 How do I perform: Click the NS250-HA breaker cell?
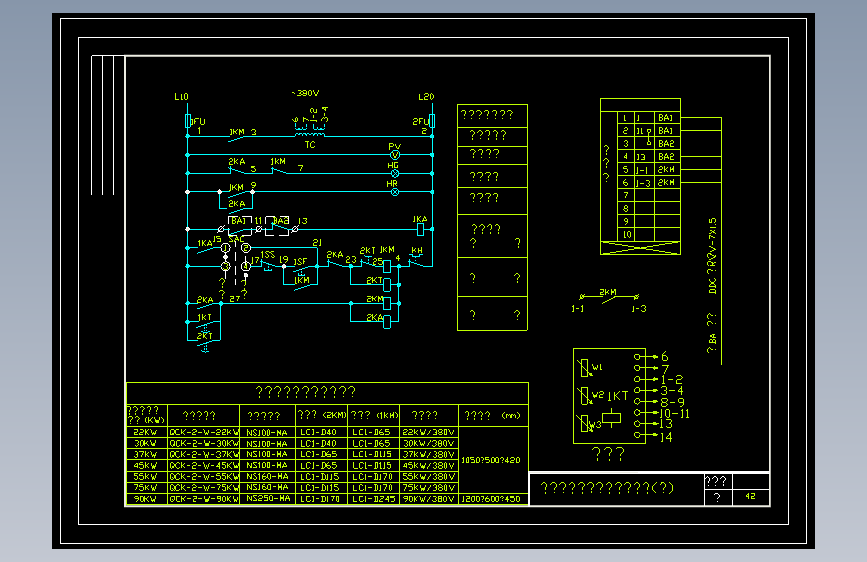[267, 498]
